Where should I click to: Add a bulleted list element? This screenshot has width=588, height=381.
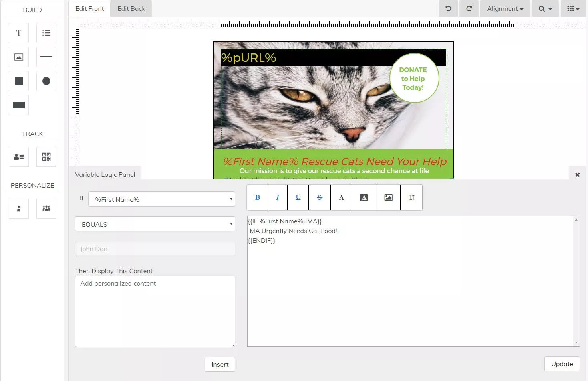click(x=46, y=32)
